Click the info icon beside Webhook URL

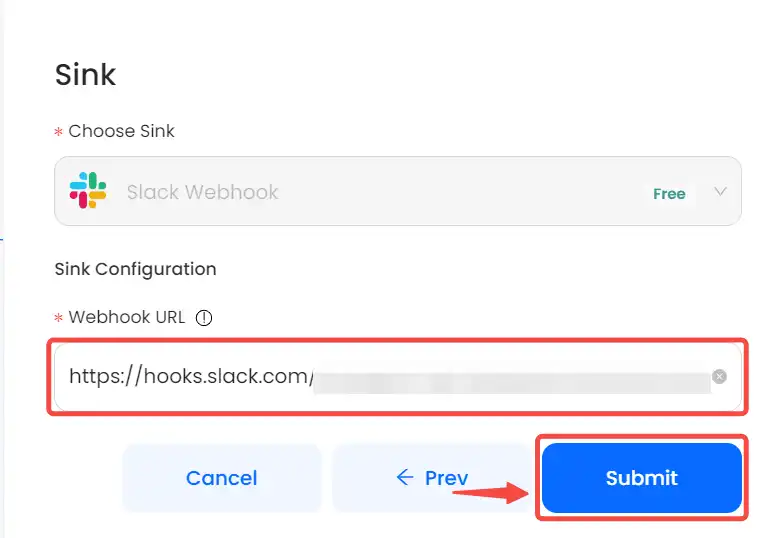click(204, 318)
